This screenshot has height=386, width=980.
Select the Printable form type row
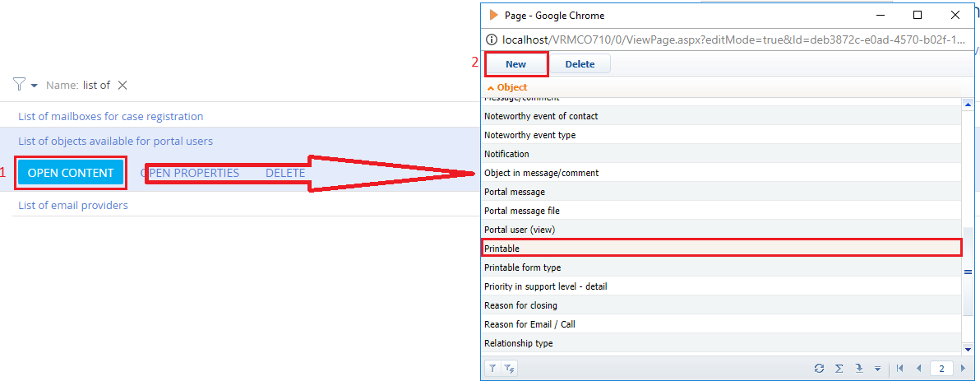tap(721, 267)
